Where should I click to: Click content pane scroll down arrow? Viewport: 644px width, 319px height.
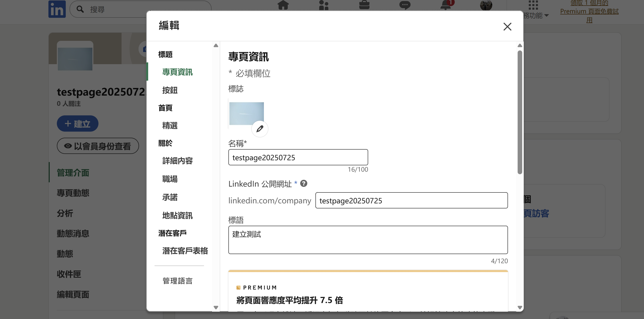[520, 308]
